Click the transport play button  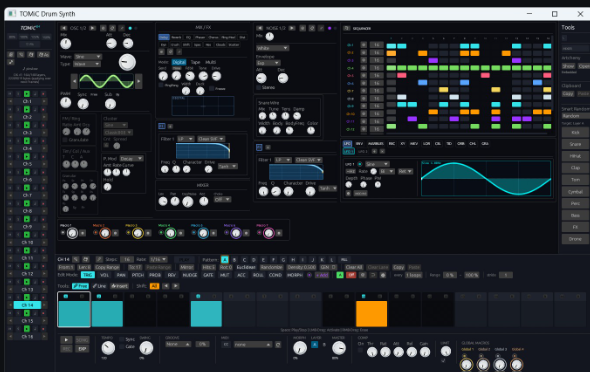coord(66,340)
